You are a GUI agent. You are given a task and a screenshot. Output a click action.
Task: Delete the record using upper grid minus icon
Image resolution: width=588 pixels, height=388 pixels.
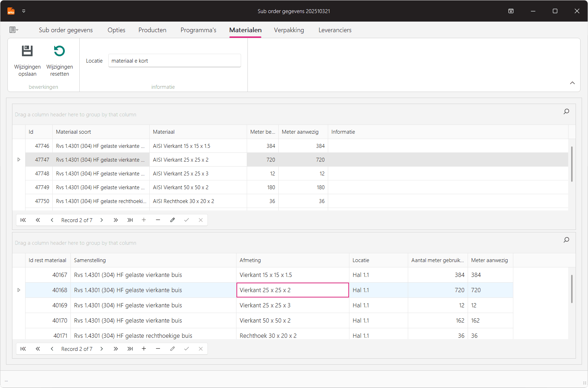158,220
